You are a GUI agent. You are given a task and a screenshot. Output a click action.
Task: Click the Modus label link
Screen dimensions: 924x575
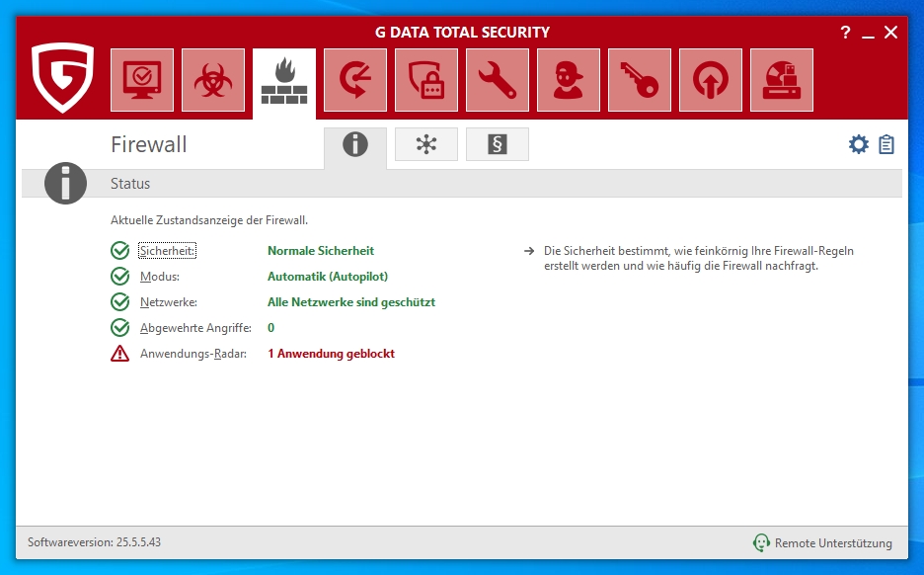click(160, 277)
